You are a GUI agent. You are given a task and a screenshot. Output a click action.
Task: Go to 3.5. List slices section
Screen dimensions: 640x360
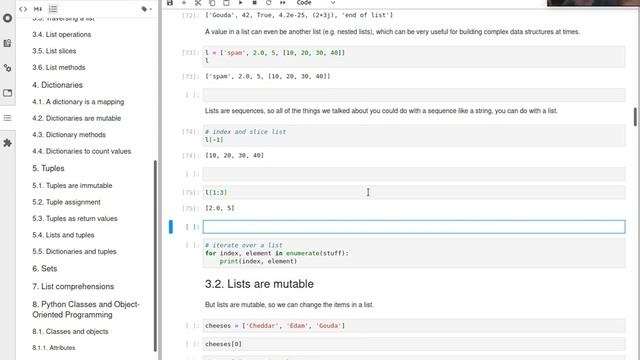(x=54, y=51)
